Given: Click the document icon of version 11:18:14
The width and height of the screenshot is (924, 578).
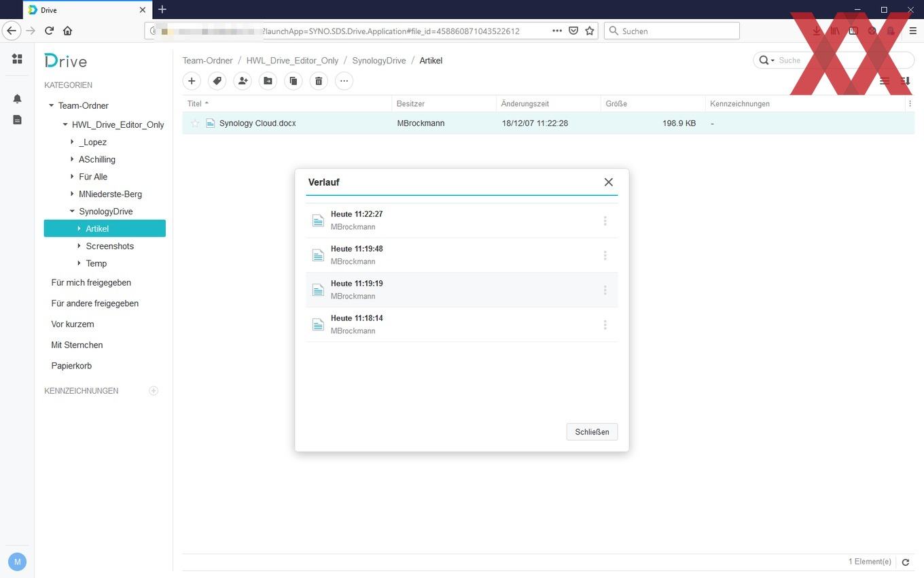Looking at the screenshot, I should coord(318,325).
